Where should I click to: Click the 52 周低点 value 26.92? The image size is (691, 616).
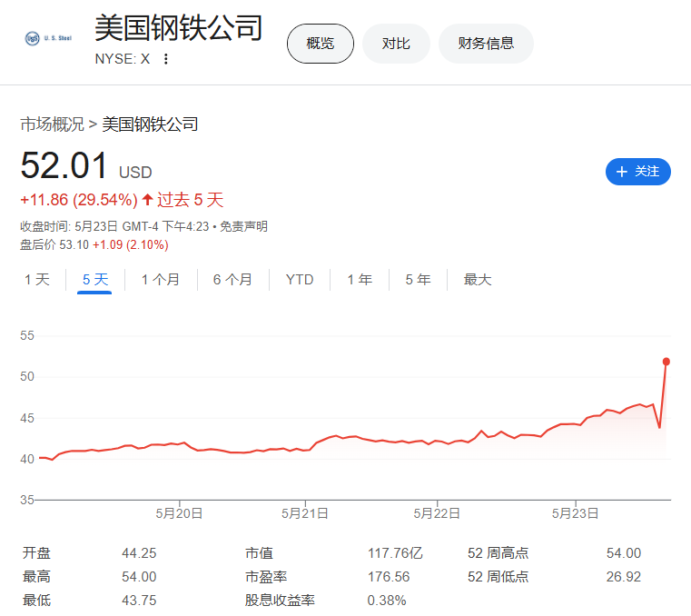point(624,577)
